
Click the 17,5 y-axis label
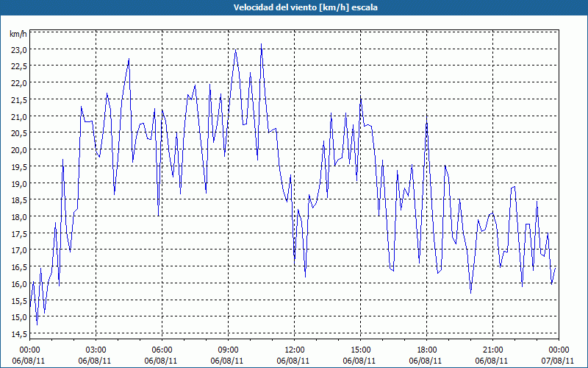tap(20, 233)
